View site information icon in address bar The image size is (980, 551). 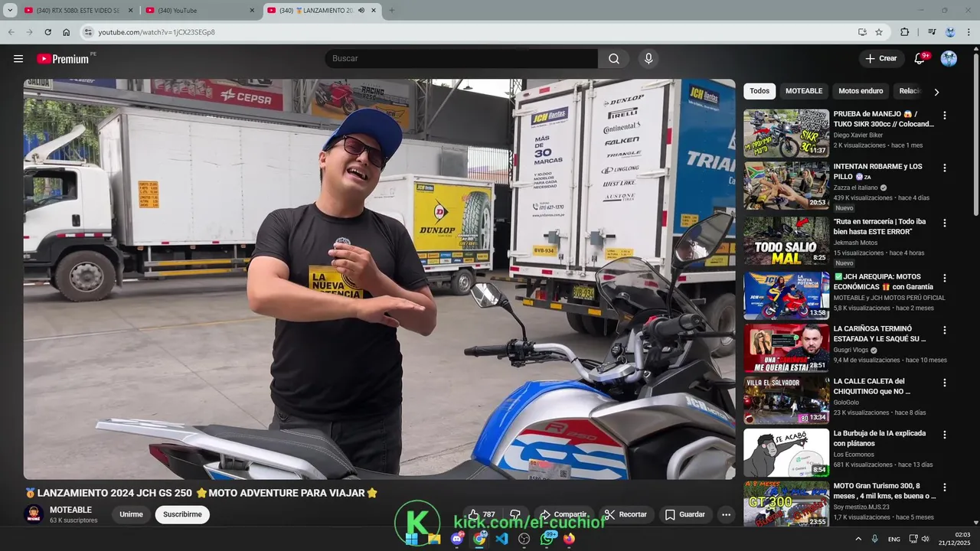(88, 32)
